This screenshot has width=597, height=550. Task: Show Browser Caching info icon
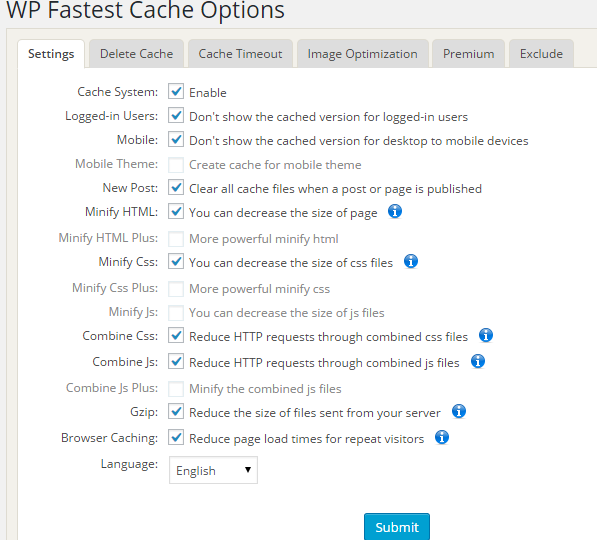coord(442,437)
